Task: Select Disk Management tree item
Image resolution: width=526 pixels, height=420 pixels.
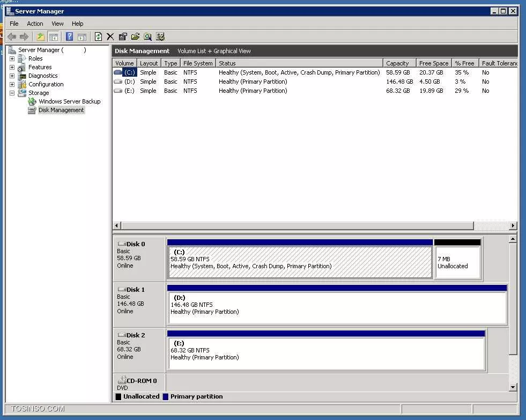Action: 61,110
